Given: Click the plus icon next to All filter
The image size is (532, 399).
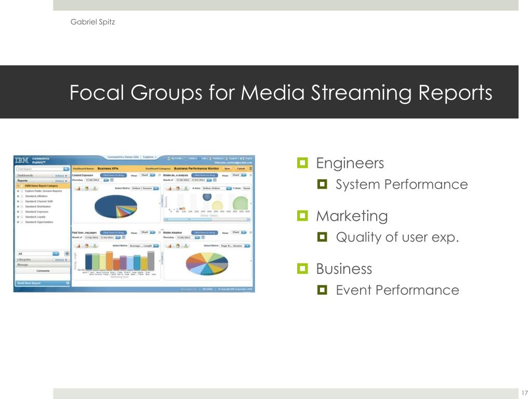Looking at the screenshot, I should pyautogui.click(x=67, y=254).
